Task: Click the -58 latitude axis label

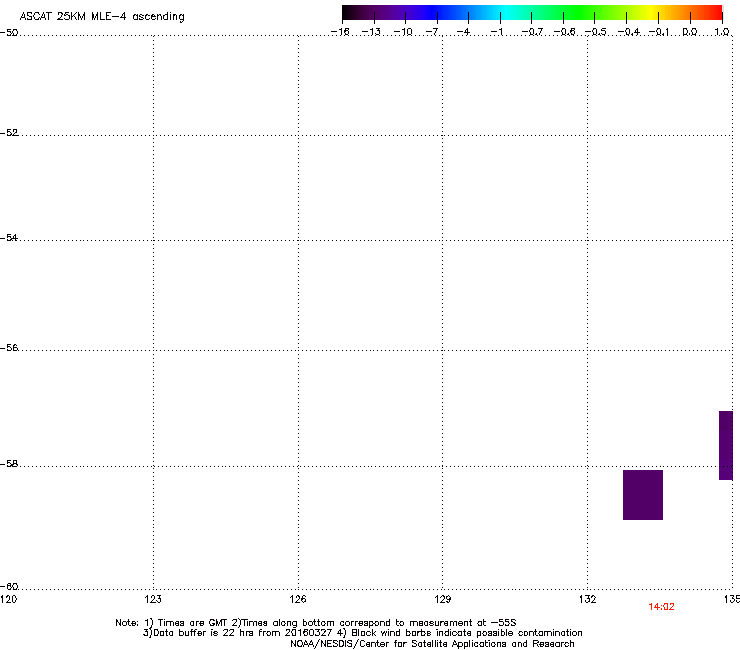Action: [x=9, y=464]
